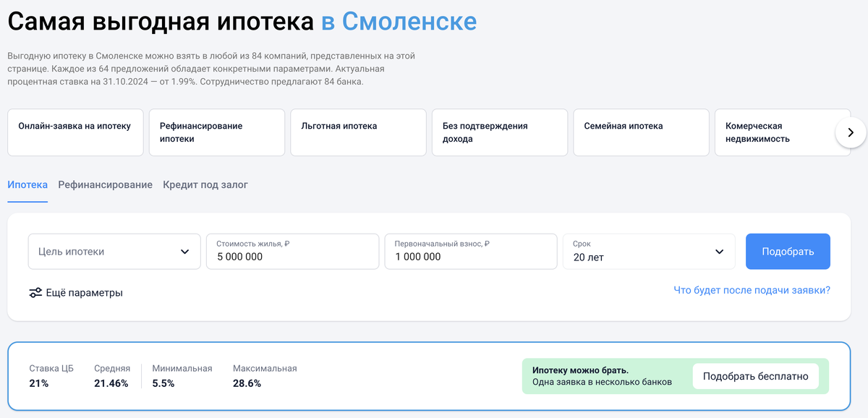Click the 'Семейная ипотека' card
This screenshot has width=868, height=418.
point(641,132)
